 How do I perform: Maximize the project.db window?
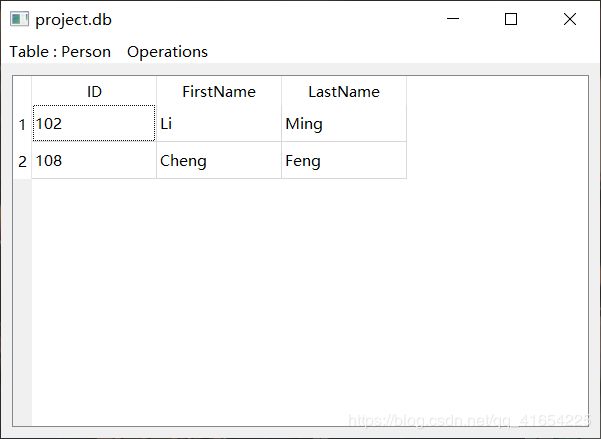click(x=511, y=18)
